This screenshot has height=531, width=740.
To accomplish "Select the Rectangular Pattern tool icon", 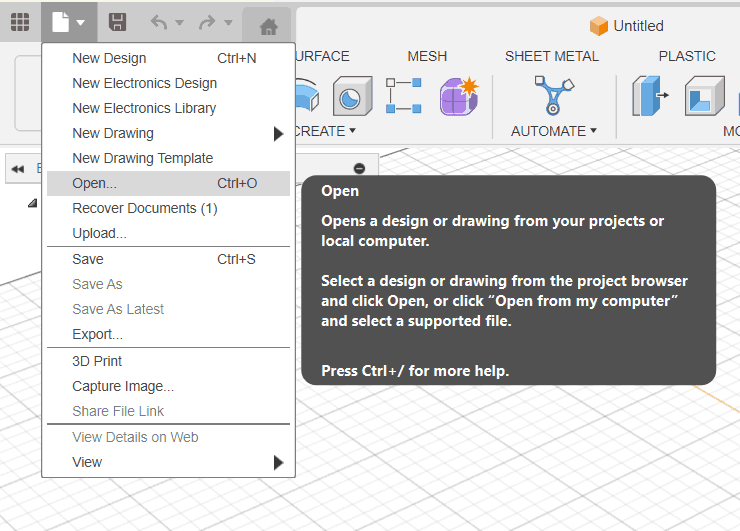I will pos(404,96).
